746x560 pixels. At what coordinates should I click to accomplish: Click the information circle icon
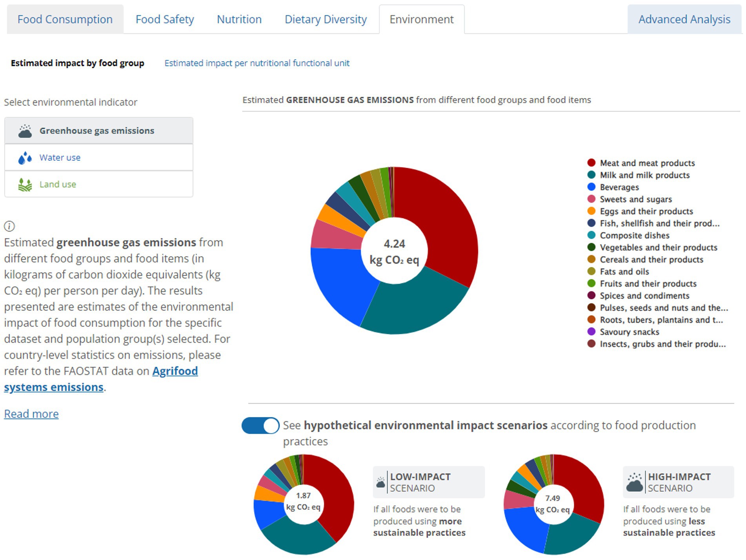9,226
